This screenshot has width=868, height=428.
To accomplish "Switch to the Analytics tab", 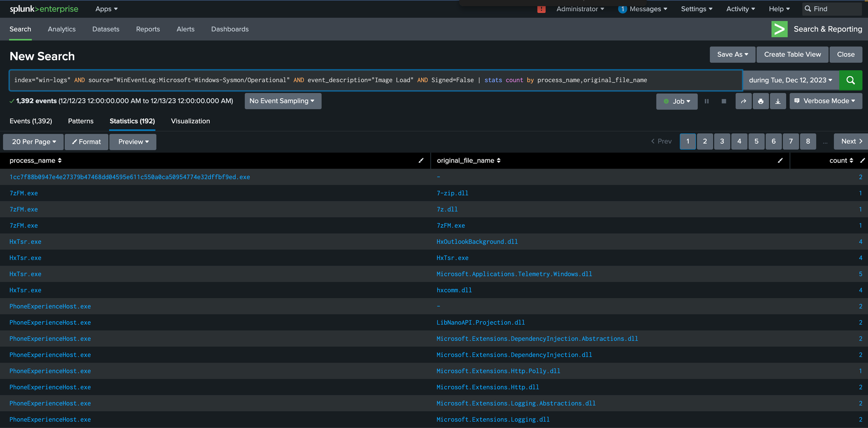I will (62, 29).
